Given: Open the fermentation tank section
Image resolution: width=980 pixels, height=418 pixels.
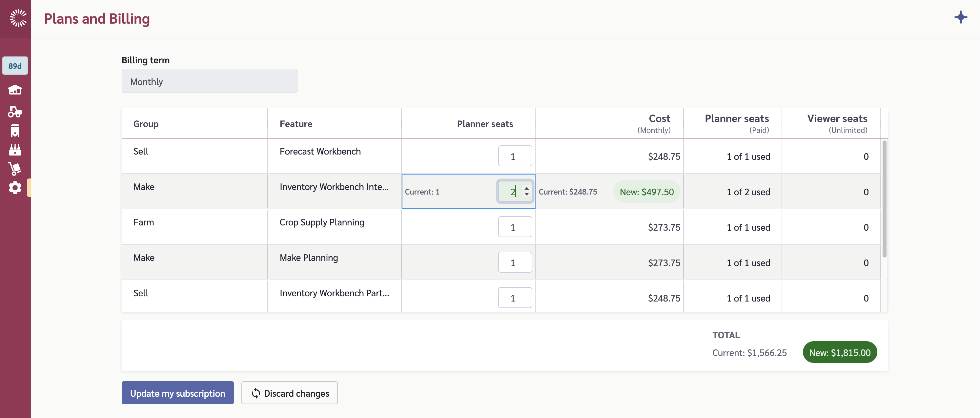Looking at the screenshot, I should (15, 131).
